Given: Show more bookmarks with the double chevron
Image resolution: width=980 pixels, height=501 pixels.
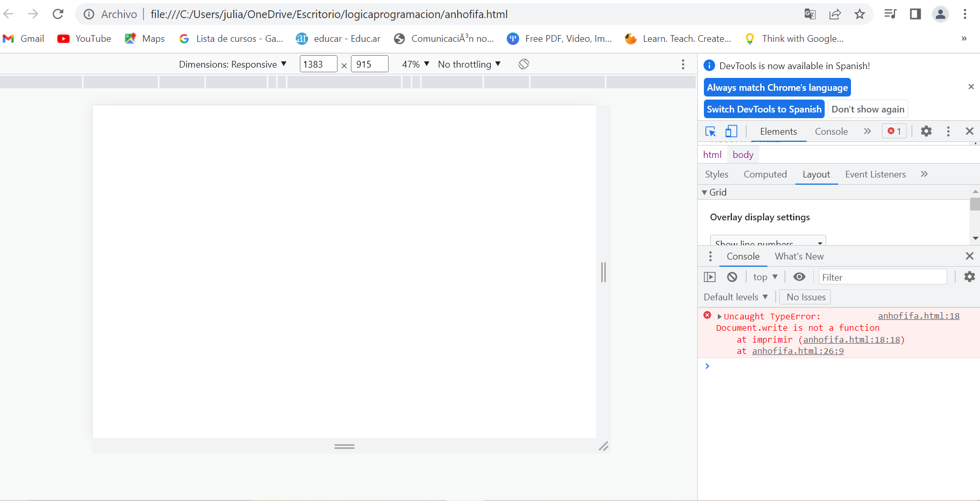Looking at the screenshot, I should 964,39.
